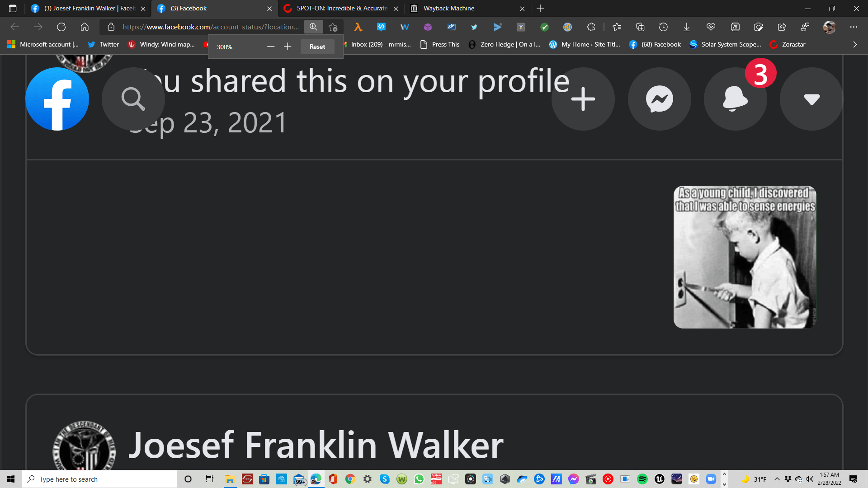Refresh the page with reload icon
The width and height of the screenshot is (868, 488).
pos(61,27)
